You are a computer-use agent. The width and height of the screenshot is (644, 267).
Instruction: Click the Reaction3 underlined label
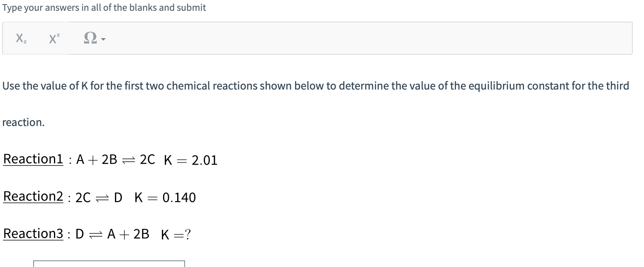pos(33,233)
